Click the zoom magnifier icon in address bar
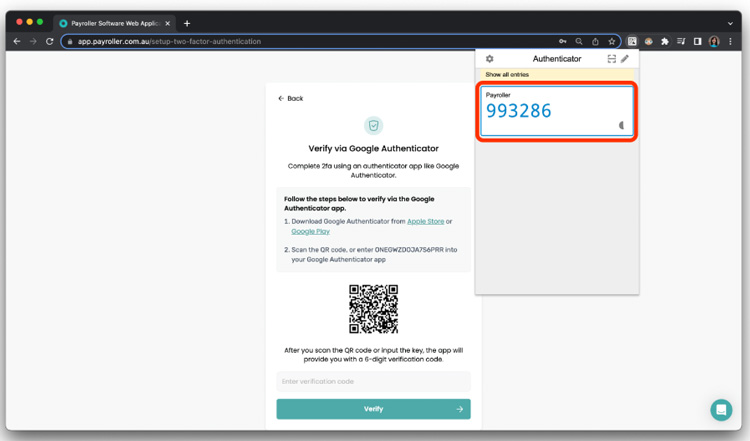The height and width of the screenshot is (441, 750). 579,41
